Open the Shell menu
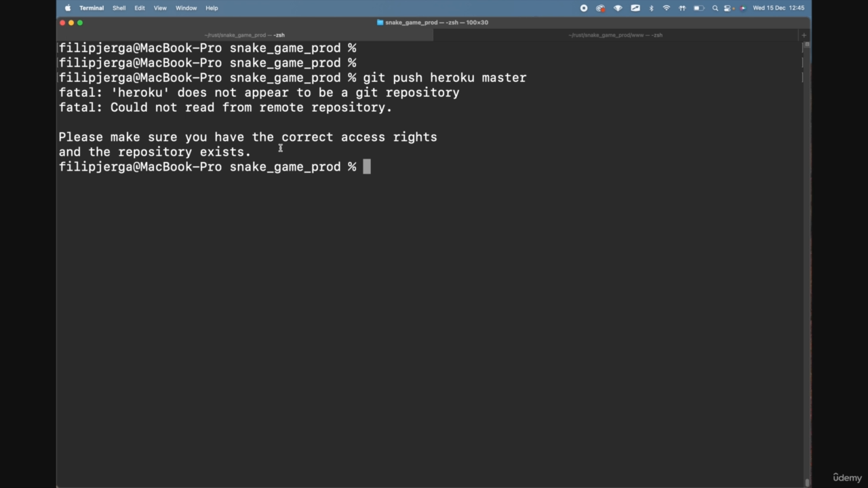Viewport: 868px width, 488px height. pyautogui.click(x=119, y=8)
